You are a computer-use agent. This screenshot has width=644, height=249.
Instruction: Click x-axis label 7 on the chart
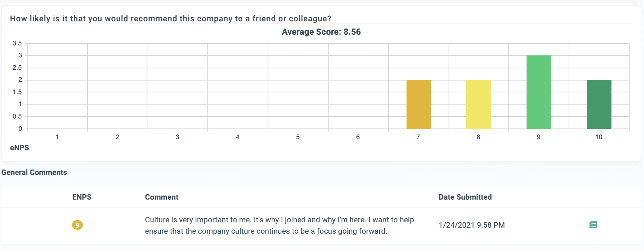tap(418, 137)
